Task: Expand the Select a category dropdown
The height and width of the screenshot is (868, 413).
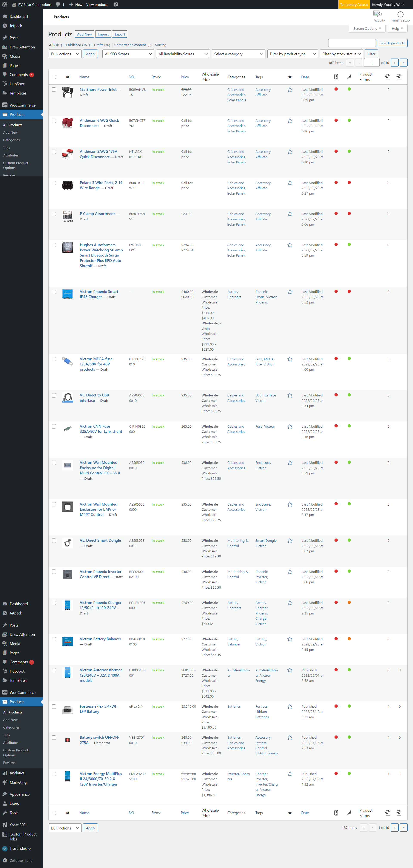Action: pos(238,54)
